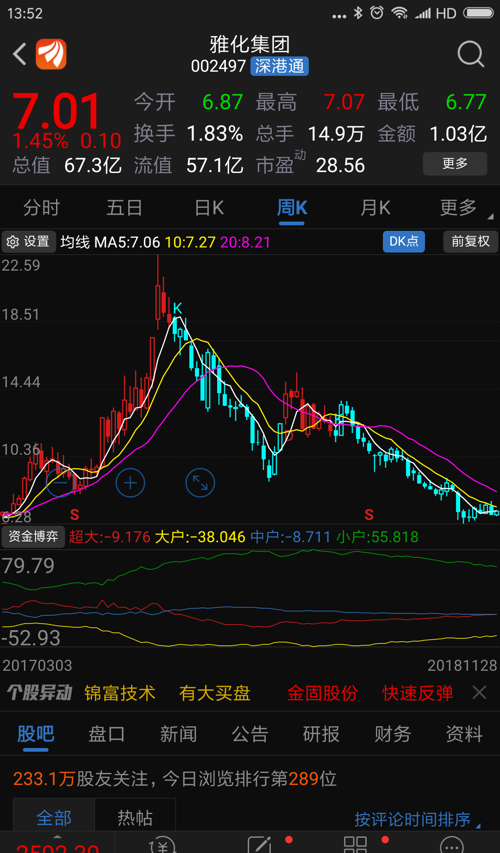Switch to 分时 chart tab
This screenshot has width=500, height=853.
coord(41,208)
